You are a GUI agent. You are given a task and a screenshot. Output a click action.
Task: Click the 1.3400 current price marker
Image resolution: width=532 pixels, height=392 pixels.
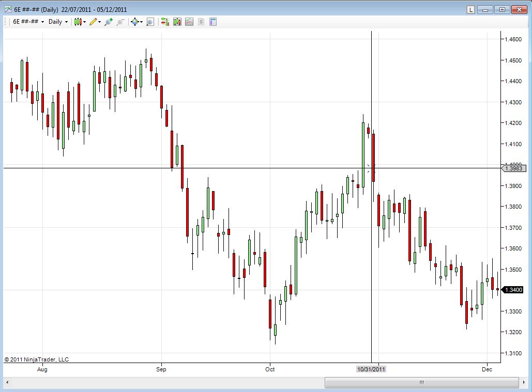click(513, 290)
